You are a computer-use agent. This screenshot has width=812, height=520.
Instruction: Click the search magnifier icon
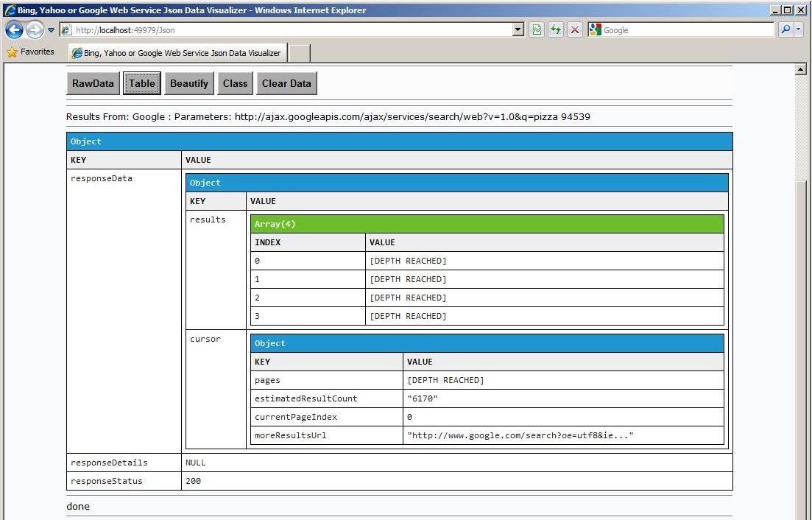[x=785, y=29]
